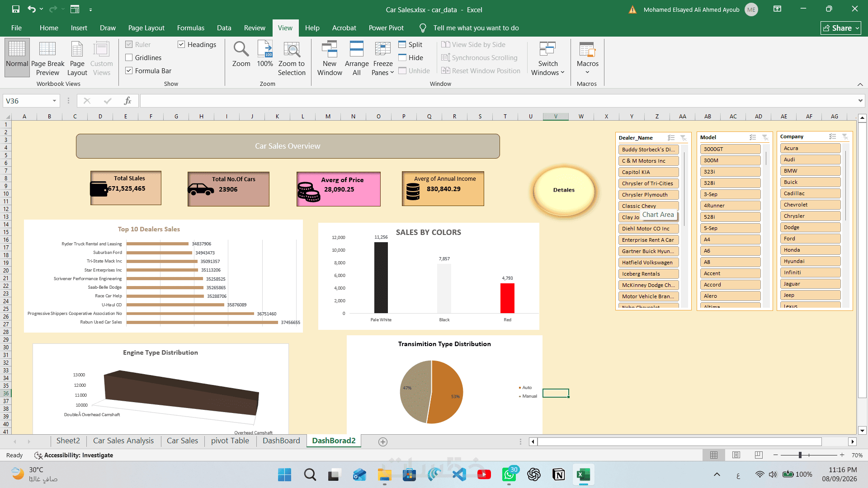Click the Detales oval button
This screenshot has width=868, height=488.
564,190
